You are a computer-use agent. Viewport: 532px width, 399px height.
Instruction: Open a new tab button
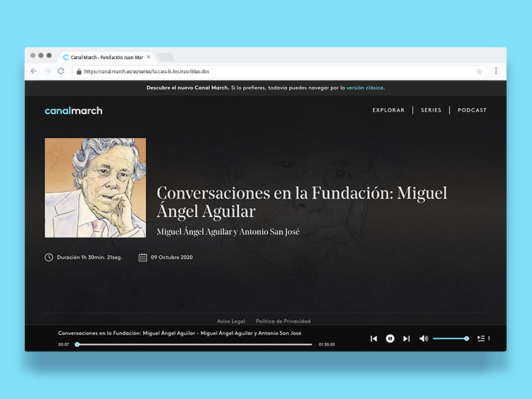click(x=166, y=57)
